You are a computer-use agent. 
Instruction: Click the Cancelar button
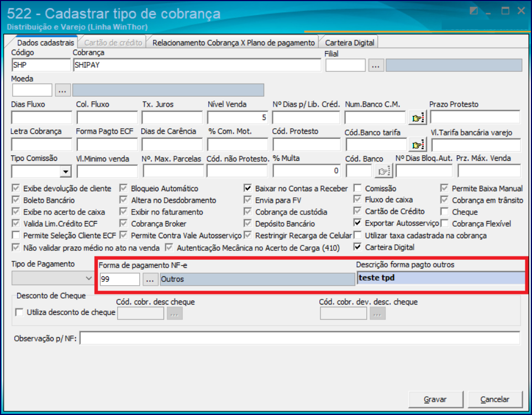click(495, 400)
